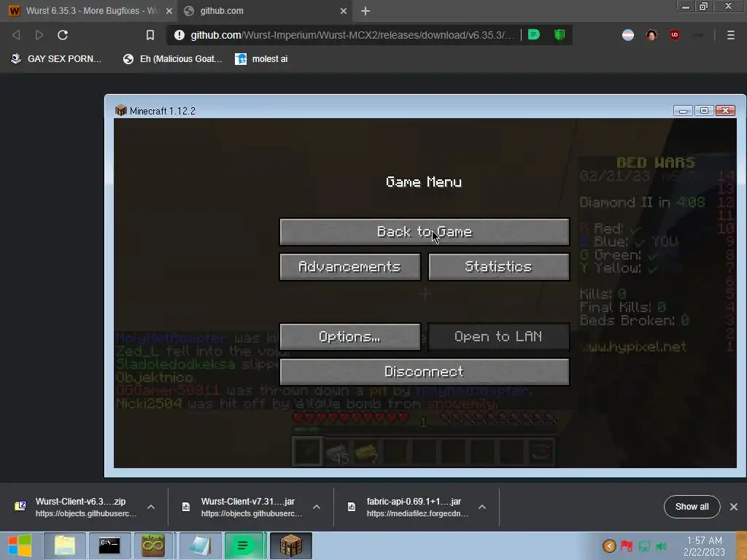The image size is (747, 560).
Task: Open the green shield icon
Action: point(560,34)
